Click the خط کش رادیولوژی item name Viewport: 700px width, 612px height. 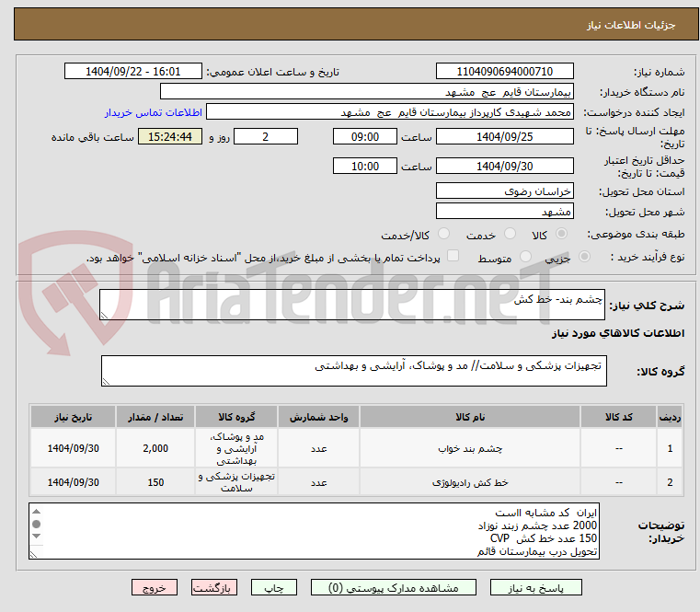point(470,482)
